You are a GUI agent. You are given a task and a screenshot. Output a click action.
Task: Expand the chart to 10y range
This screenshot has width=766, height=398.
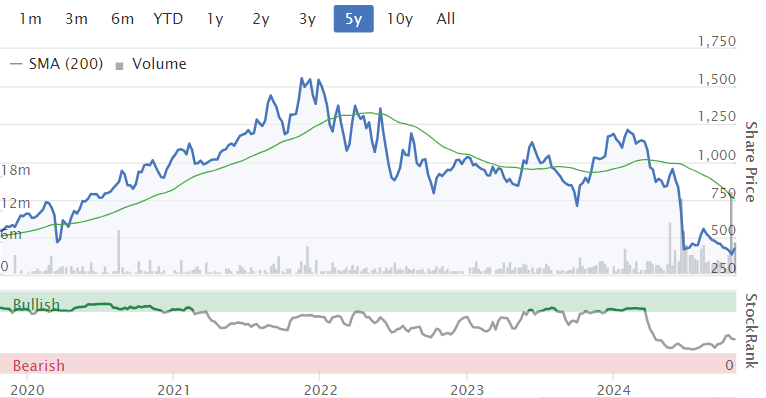(400, 19)
